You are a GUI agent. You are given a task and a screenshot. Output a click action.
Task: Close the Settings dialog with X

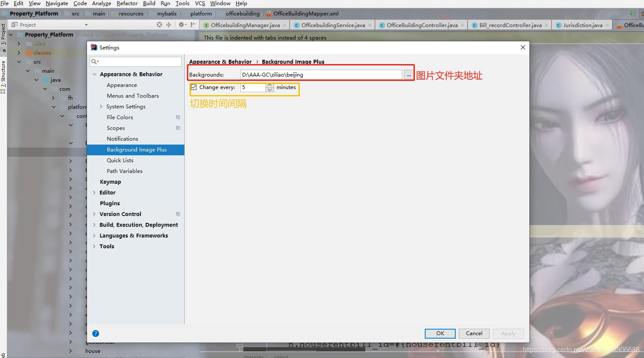523,47
